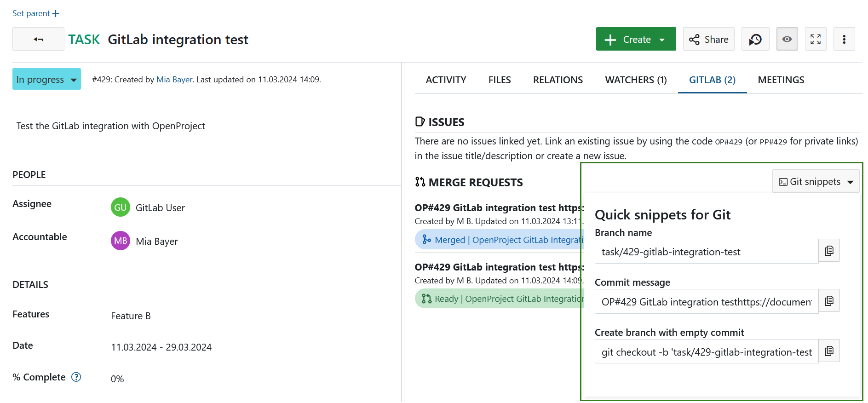Open the Watchers (1) tab
The image size is (868, 403).
635,80
